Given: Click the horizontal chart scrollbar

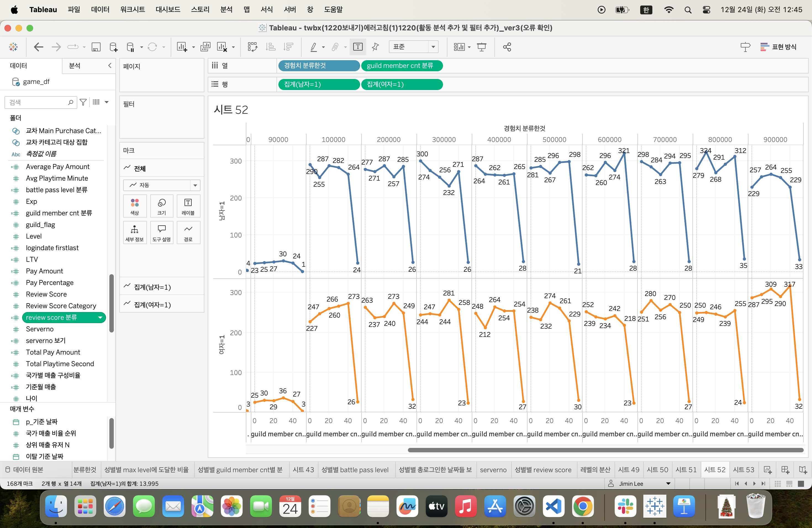Looking at the screenshot, I should pos(605,450).
